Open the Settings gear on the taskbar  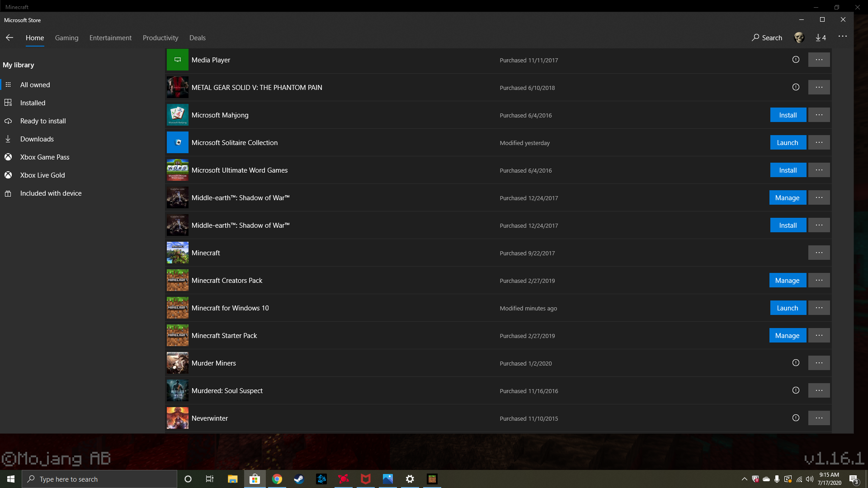click(x=410, y=479)
